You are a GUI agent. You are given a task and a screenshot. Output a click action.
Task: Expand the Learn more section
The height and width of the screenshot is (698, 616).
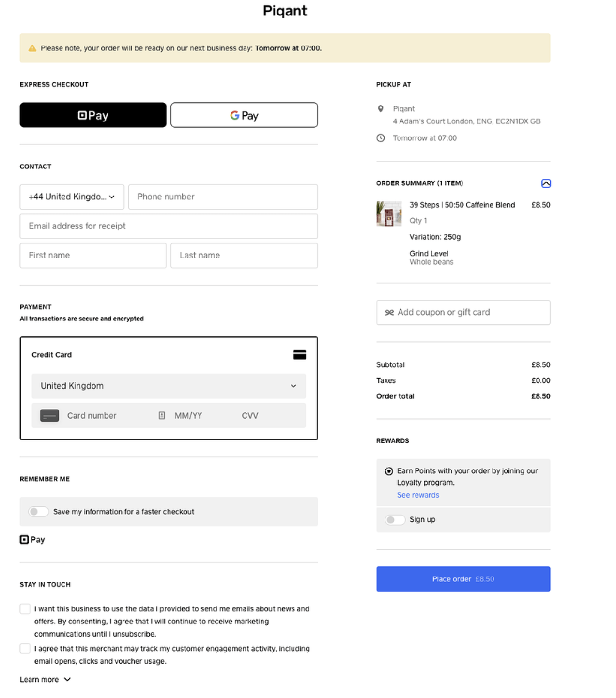[46, 679]
